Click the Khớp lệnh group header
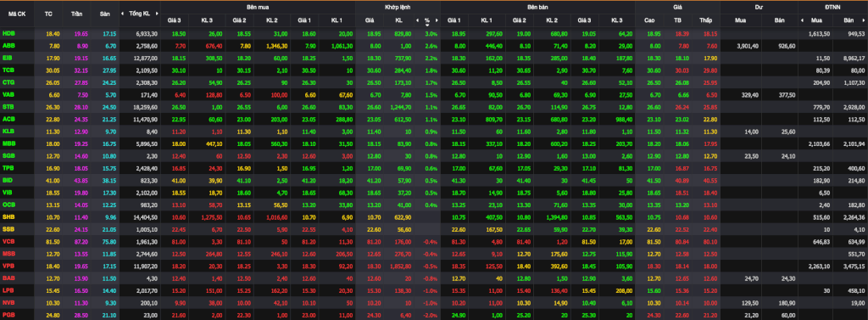Screen dimensions: 868x320 (398, 7)
